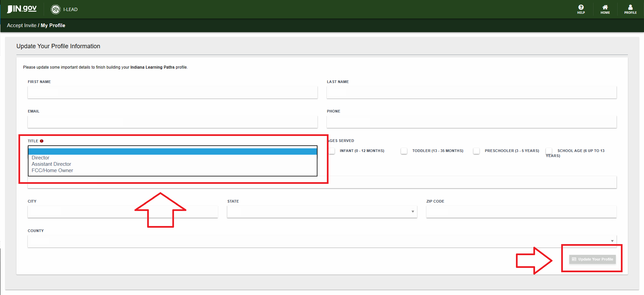The width and height of the screenshot is (644, 295).
Task: Pick FCC/Home Owner from Title list
Action: [x=52, y=170]
